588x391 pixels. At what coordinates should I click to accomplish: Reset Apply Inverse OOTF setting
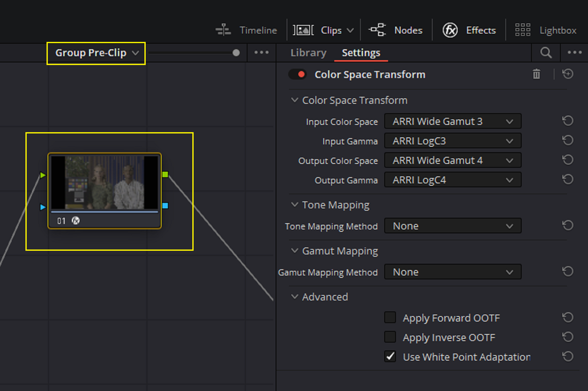[567, 337]
